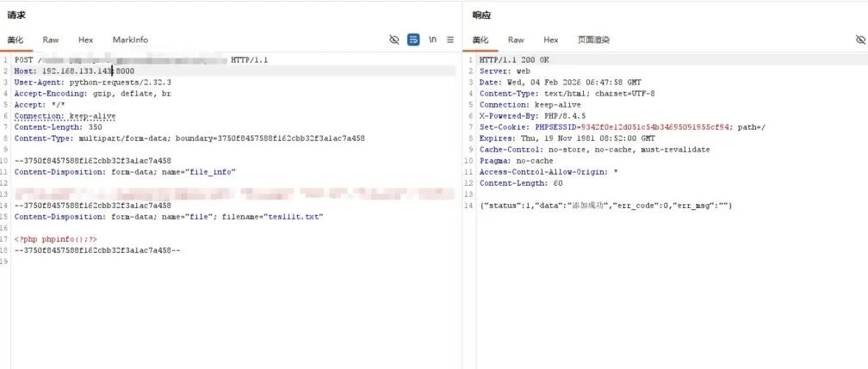Click the HTTP/1.1 200 OK response line
Viewport: 868px width, 369px height.
tap(514, 59)
